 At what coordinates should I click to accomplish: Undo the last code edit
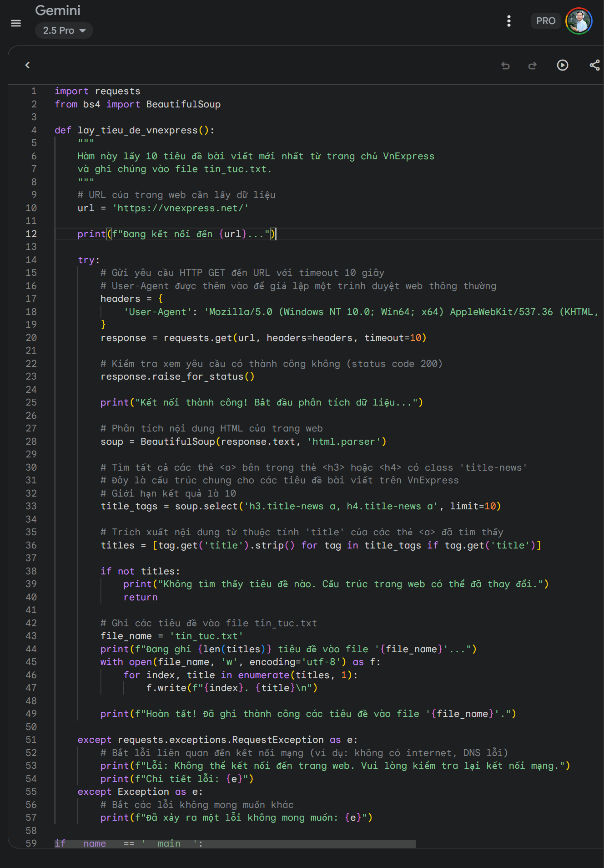click(505, 66)
